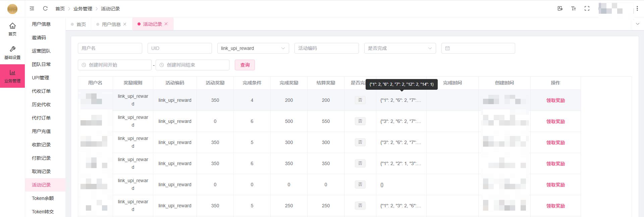Enter fullscreen mode via header icon
The width and height of the screenshot is (644, 217).
[587, 8]
